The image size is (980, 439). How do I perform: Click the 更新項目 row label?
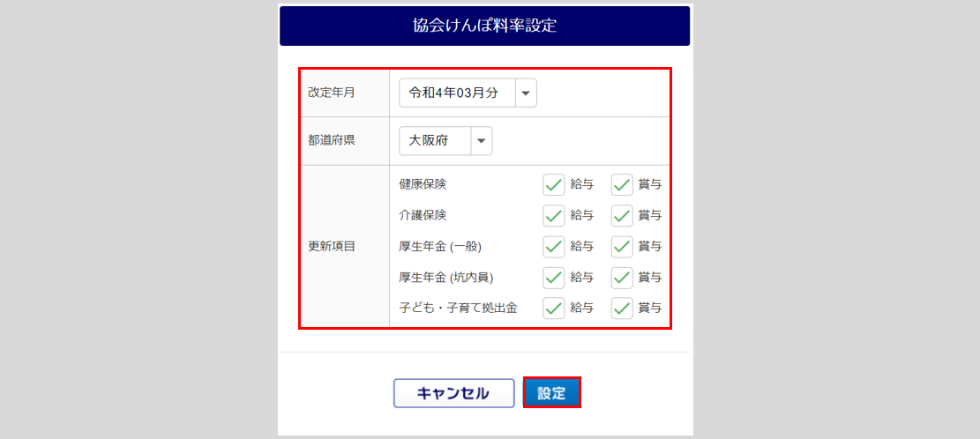pyautogui.click(x=332, y=246)
